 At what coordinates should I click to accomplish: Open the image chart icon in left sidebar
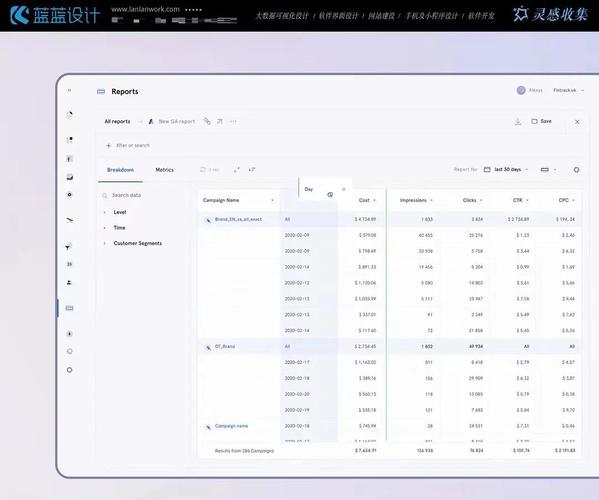(70, 177)
